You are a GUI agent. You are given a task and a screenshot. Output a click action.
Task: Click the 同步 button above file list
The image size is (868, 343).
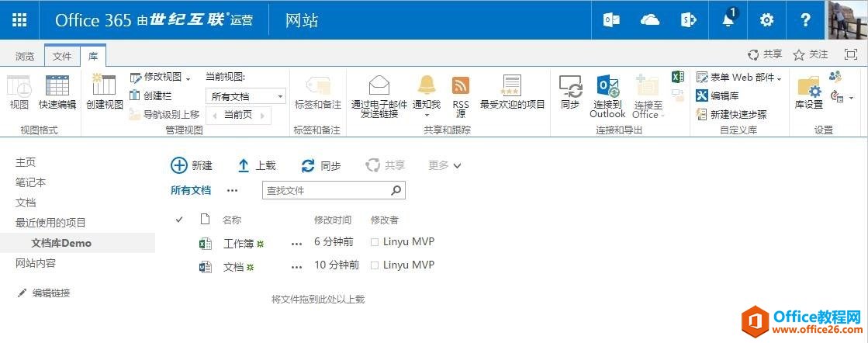320,165
